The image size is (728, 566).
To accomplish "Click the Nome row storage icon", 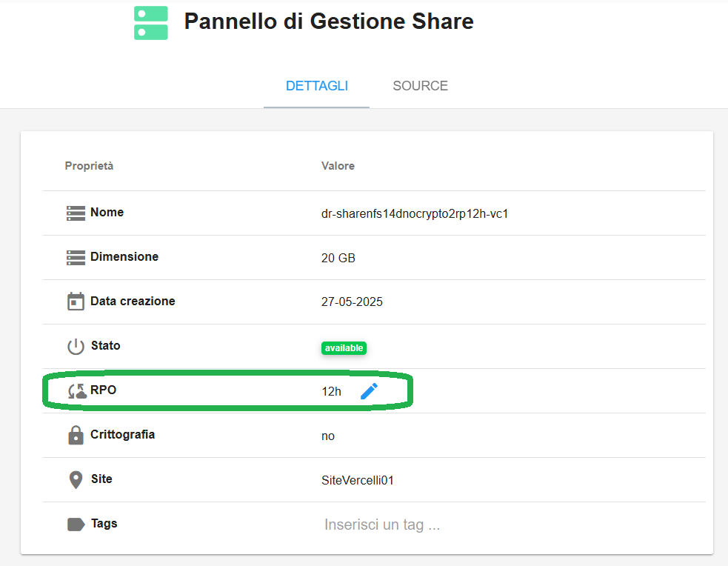I will pyautogui.click(x=76, y=213).
